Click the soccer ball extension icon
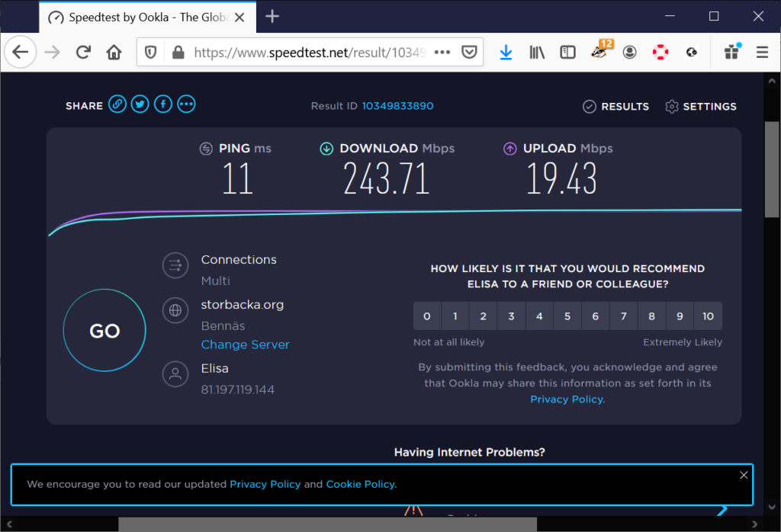 click(691, 52)
